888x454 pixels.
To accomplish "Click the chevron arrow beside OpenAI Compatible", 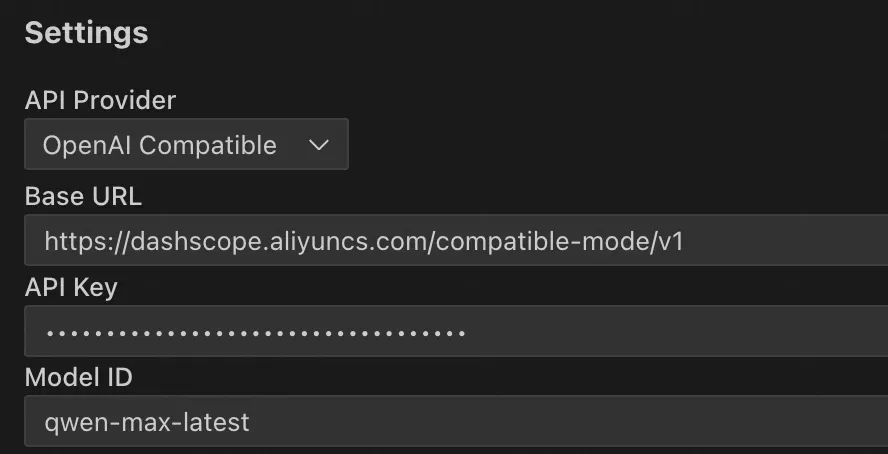I will [319, 145].
